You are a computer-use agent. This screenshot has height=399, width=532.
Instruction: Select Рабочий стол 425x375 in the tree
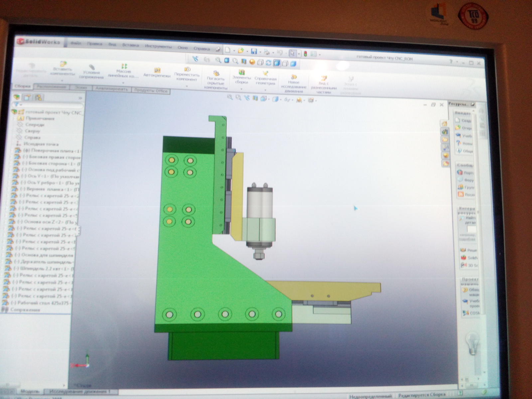[37, 303]
